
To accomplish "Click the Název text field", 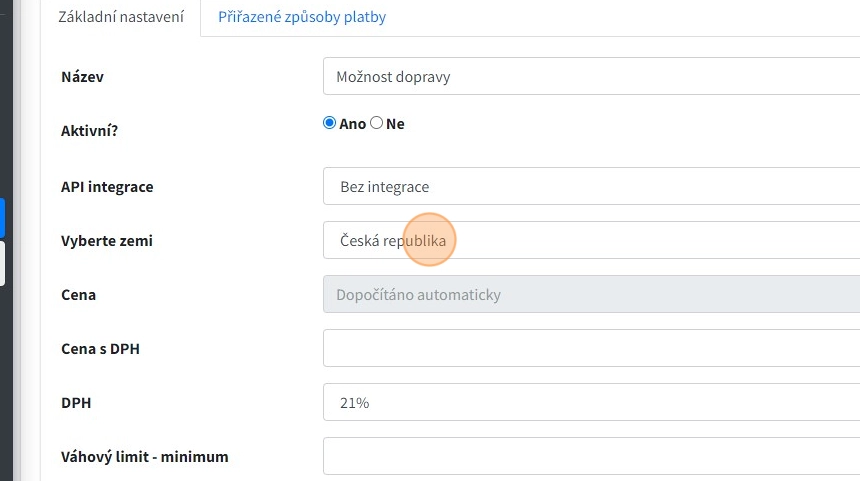I will (x=590, y=76).
